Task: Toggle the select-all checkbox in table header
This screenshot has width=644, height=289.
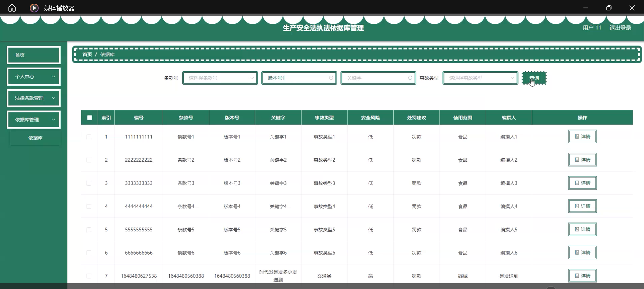Action: click(x=90, y=118)
